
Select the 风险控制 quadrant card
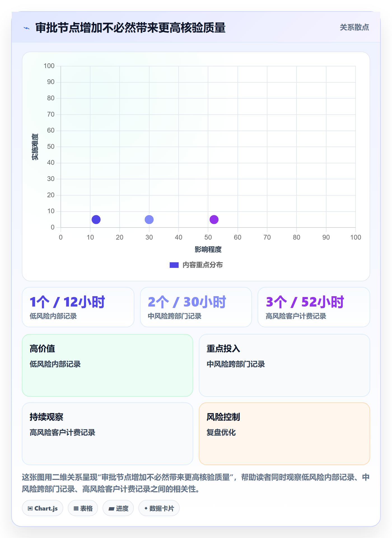(284, 434)
